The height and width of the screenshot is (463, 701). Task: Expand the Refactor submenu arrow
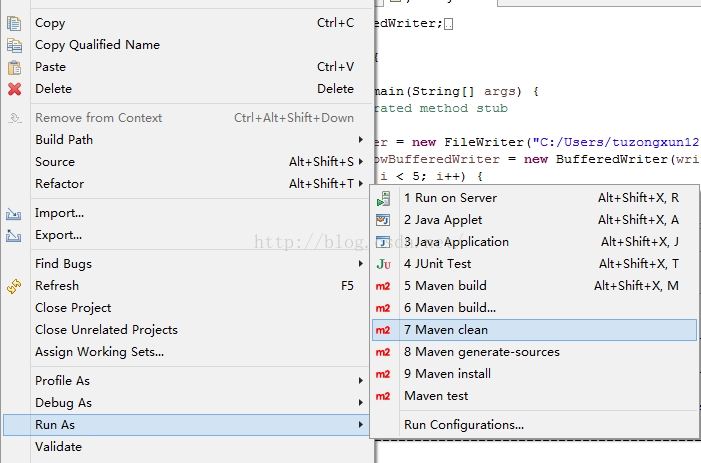[x=360, y=183]
